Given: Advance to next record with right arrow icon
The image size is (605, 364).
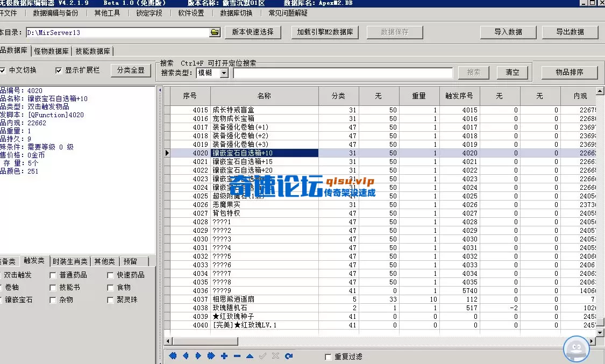Looking at the screenshot, I should click(198, 355).
